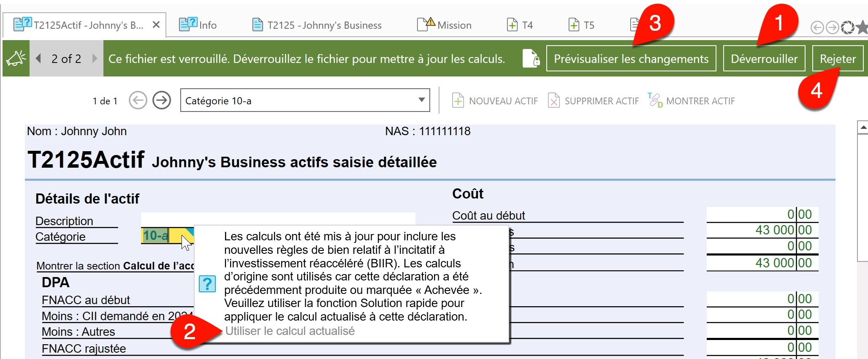Click the first 43 000,00 cost value

[x=762, y=230]
